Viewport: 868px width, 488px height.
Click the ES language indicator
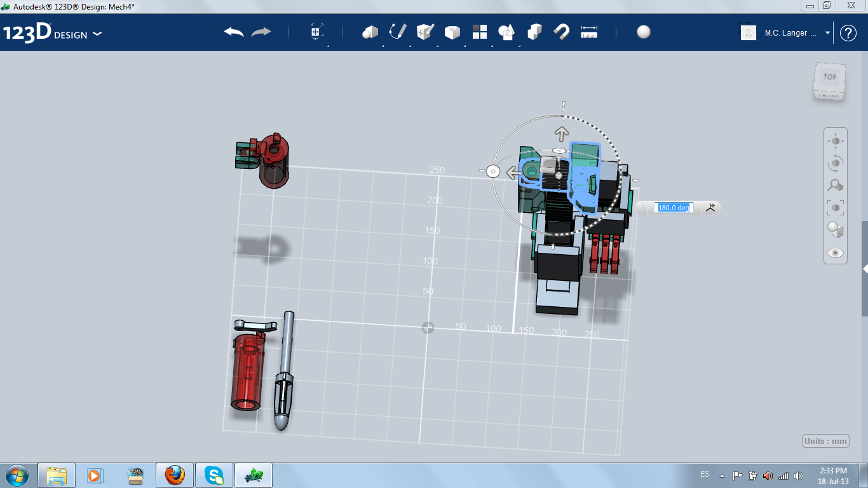(x=705, y=474)
